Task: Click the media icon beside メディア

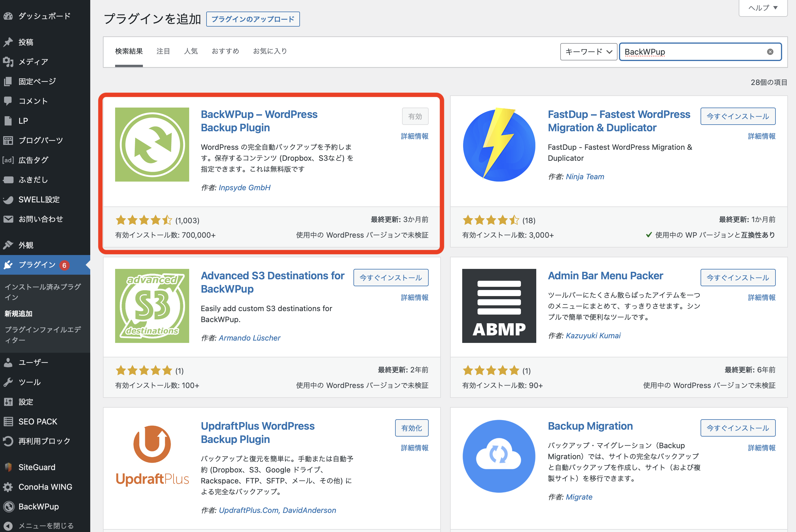Action: click(x=8, y=62)
